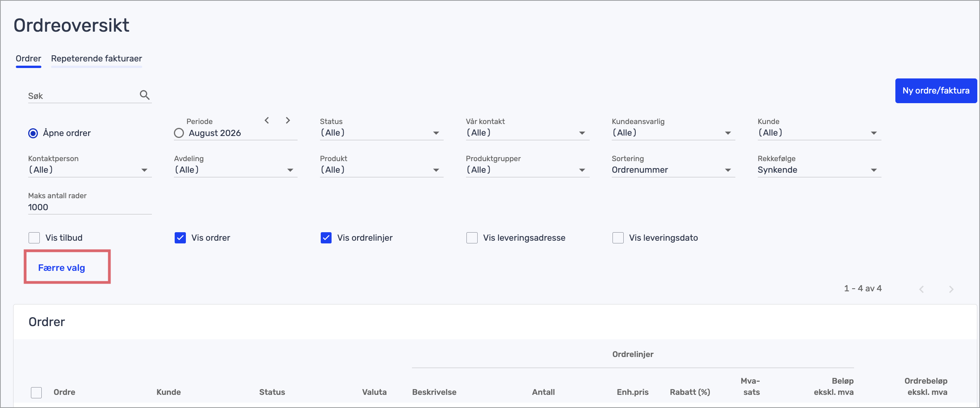Open the Kunde filter dropdown
This screenshot has width=980, height=408.
[819, 133]
